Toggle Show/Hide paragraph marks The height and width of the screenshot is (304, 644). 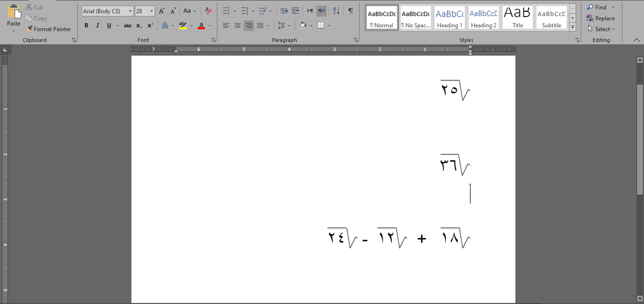coord(350,11)
